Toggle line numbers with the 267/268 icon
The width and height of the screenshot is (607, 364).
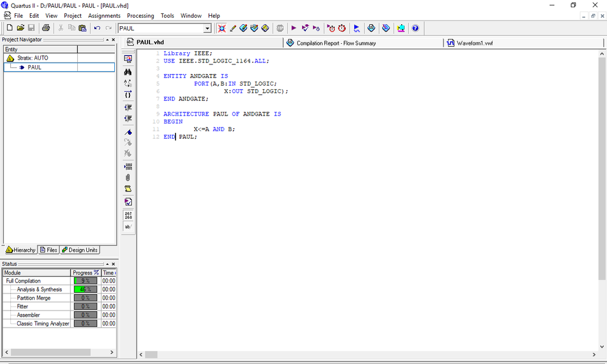point(128,215)
